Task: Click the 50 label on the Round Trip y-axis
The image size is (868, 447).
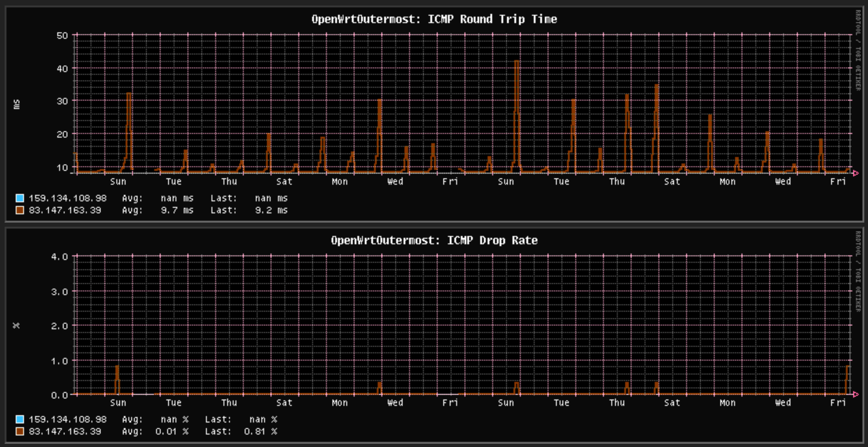Action: [62, 36]
